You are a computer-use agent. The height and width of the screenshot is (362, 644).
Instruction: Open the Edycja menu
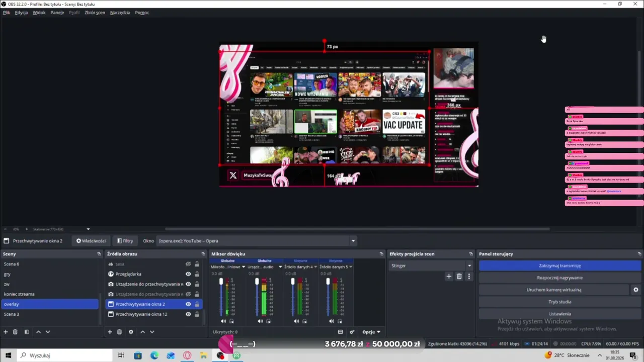click(x=21, y=13)
